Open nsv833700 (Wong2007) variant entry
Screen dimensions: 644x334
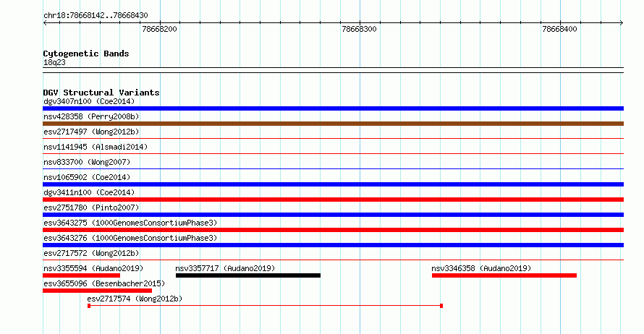click(x=87, y=162)
